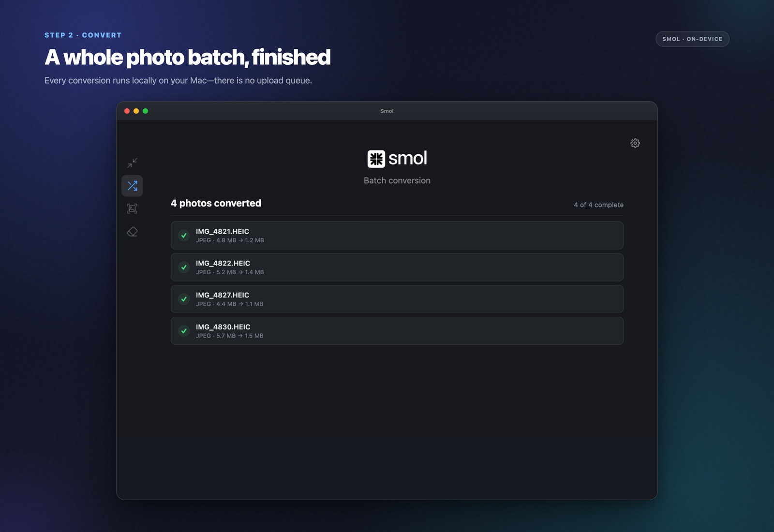Select the IMG_4822.HEIC file name
Viewport: 774px width, 532px height.
(x=223, y=264)
